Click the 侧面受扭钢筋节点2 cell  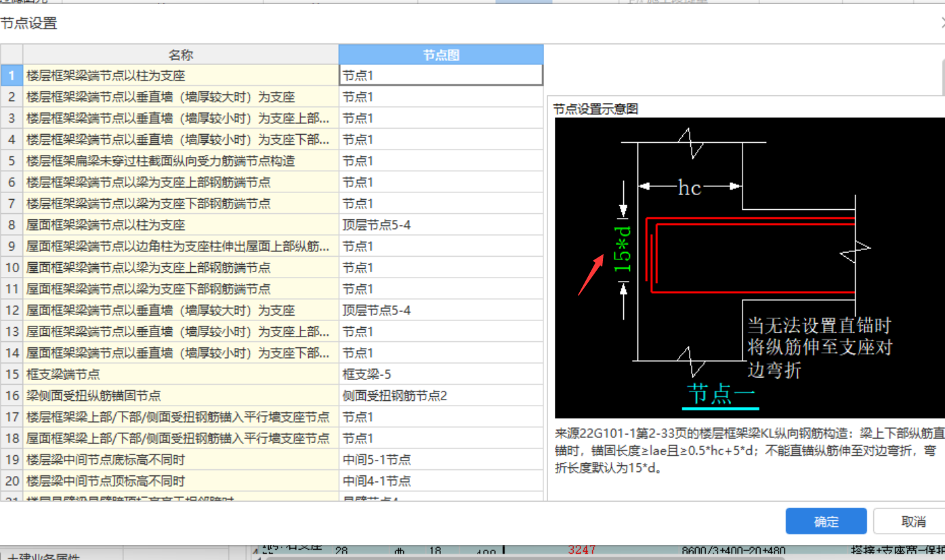pos(441,396)
